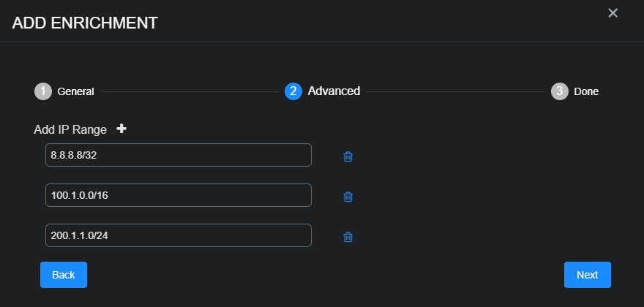Focus the 8.8.8.8/32 input field
Screen dimensions: 644x307
point(178,155)
